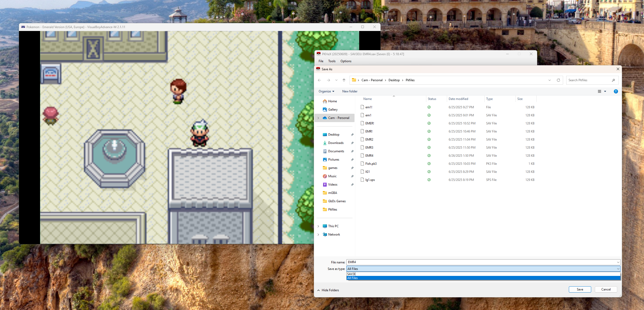
Task: Expand the Network tree node
Action: 318,235
